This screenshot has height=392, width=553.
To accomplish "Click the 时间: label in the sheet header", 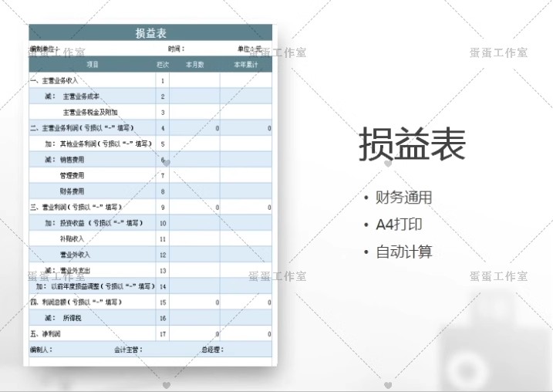I will click(x=177, y=49).
